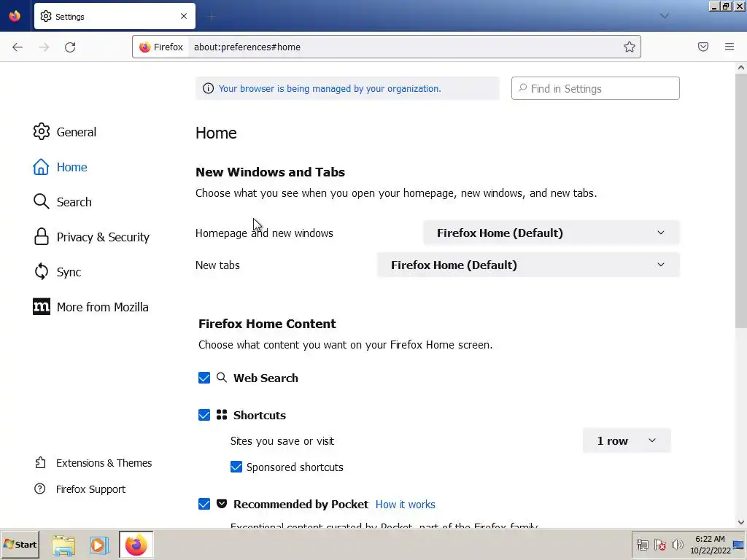Click the "Home" page heading

[x=216, y=133]
